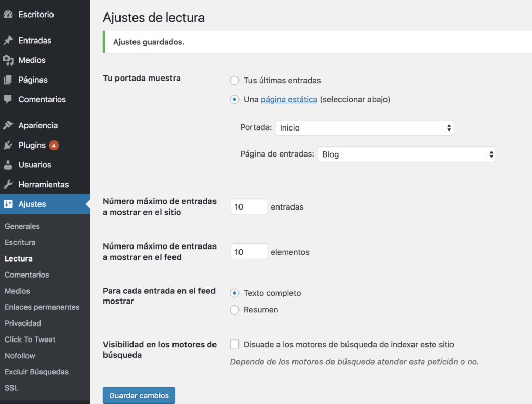Follow the página estática link
Screen dimensions: 532x404
(x=289, y=99)
